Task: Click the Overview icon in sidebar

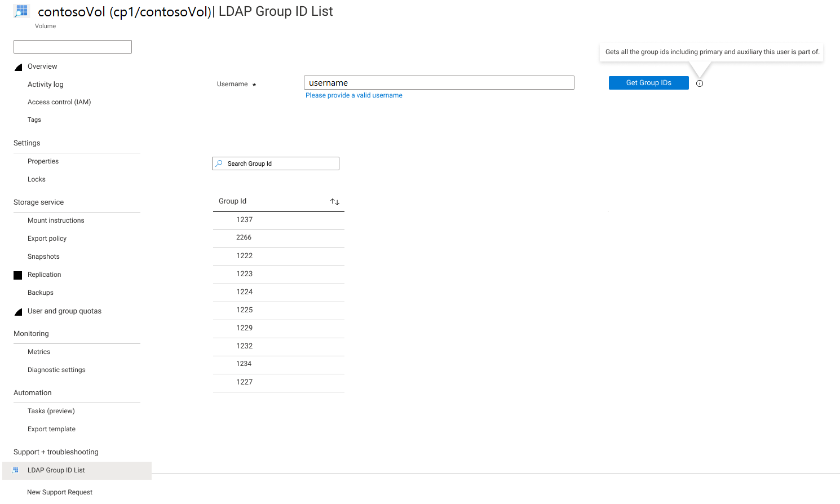Action: tap(18, 67)
